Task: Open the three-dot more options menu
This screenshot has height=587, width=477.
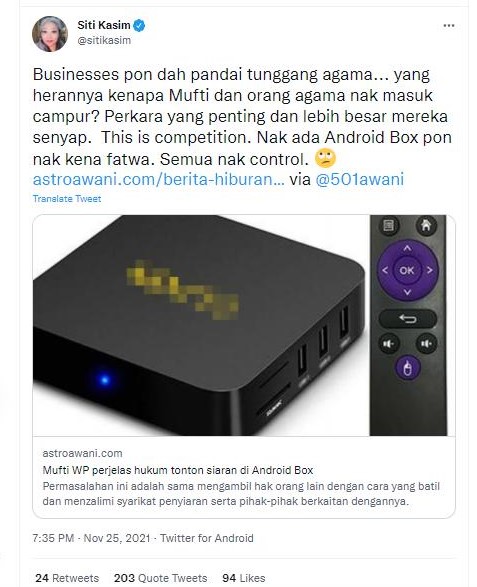Action: pyautogui.click(x=449, y=26)
